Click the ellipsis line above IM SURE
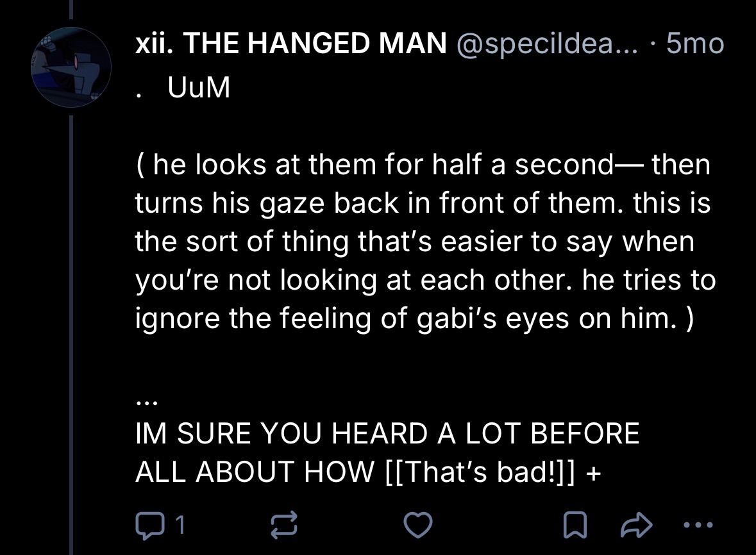The image size is (756, 555). click(142, 402)
